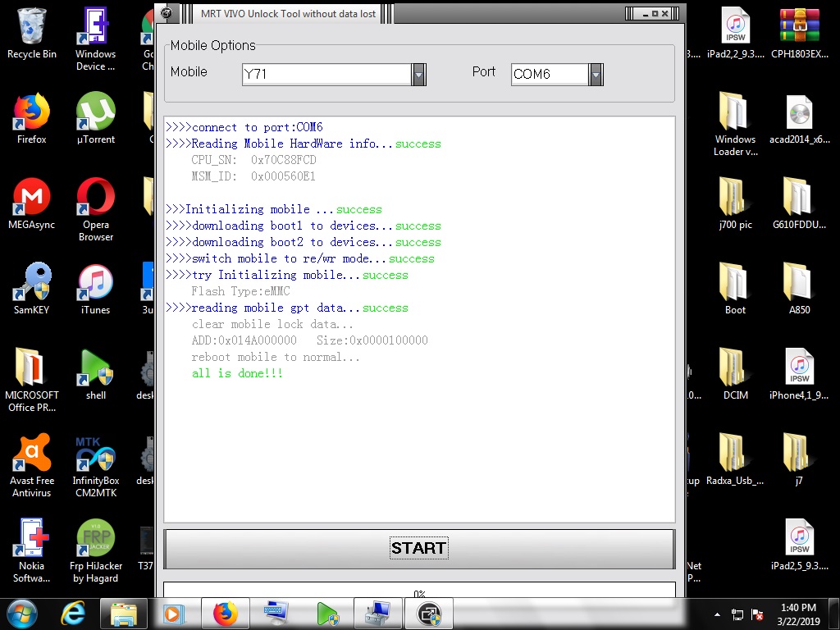
Task: Click the Y71 mobile field
Action: point(326,75)
